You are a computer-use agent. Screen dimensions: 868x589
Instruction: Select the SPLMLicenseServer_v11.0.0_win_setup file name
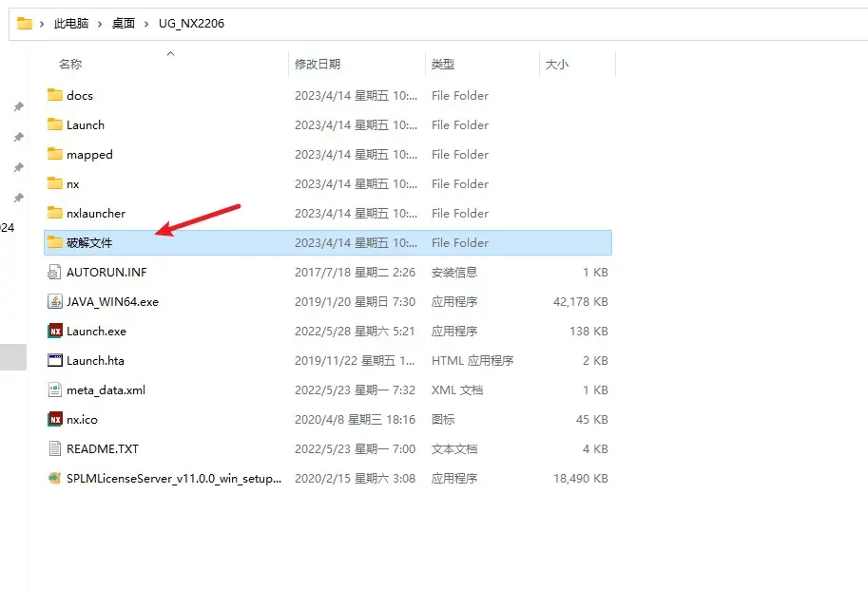click(174, 479)
